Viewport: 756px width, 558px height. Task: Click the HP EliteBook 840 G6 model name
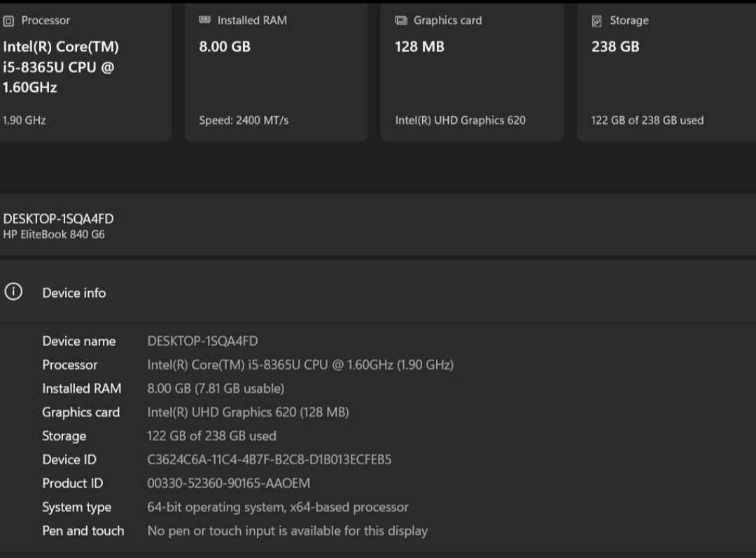pyautogui.click(x=54, y=235)
